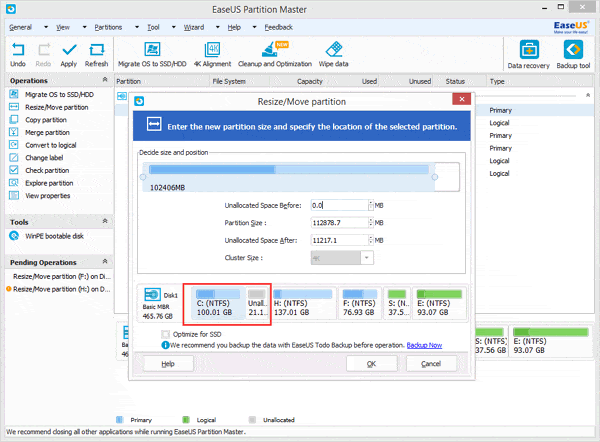This screenshot has width=600, height=442.
Task: Click the left partition resize handle
Action: [143, 177]
